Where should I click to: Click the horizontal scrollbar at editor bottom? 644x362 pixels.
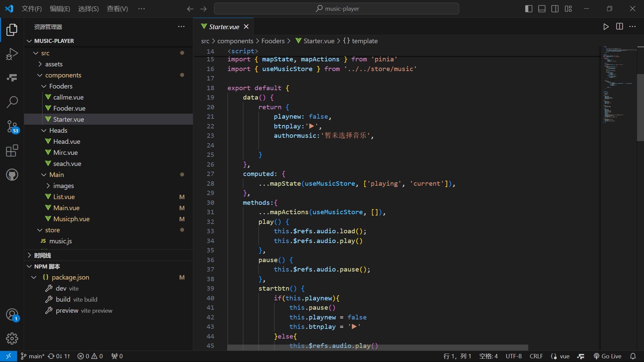(x=378, y=348)
